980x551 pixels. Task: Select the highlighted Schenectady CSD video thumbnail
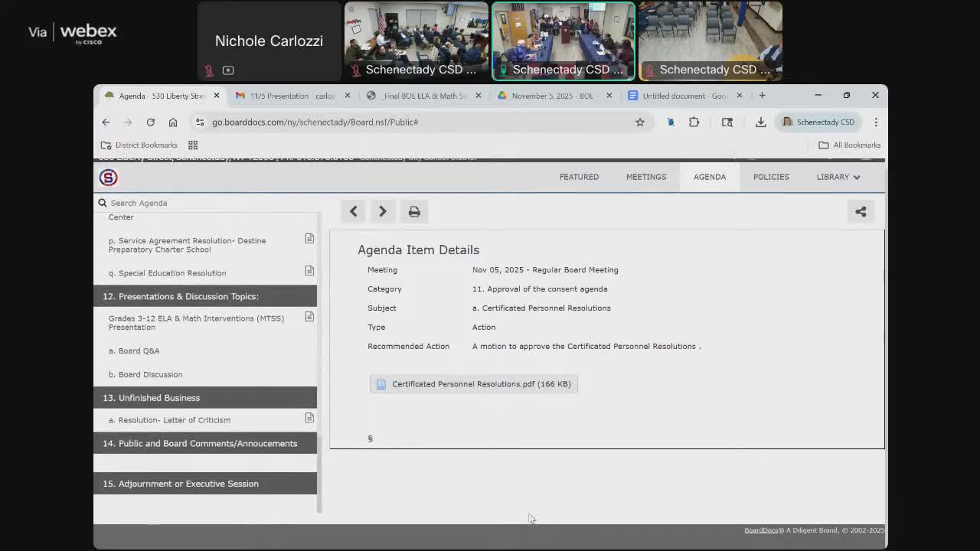[x=563, y=41]
